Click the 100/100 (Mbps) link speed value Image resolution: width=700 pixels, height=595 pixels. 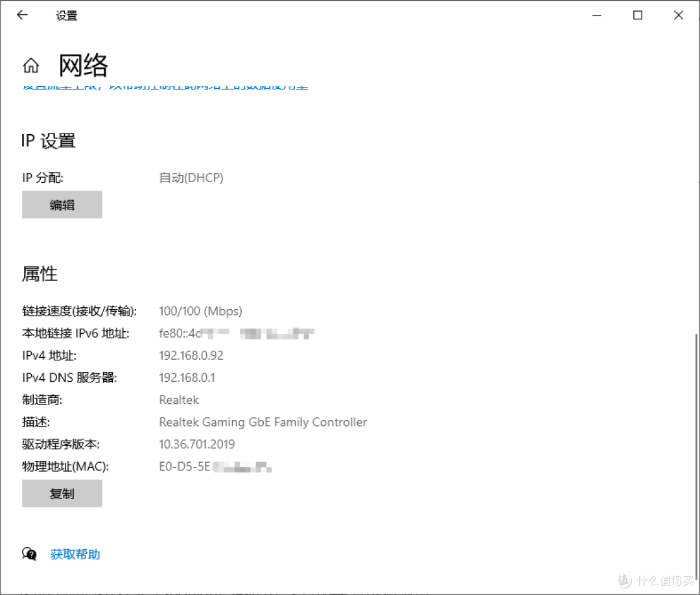coord(200,311)
